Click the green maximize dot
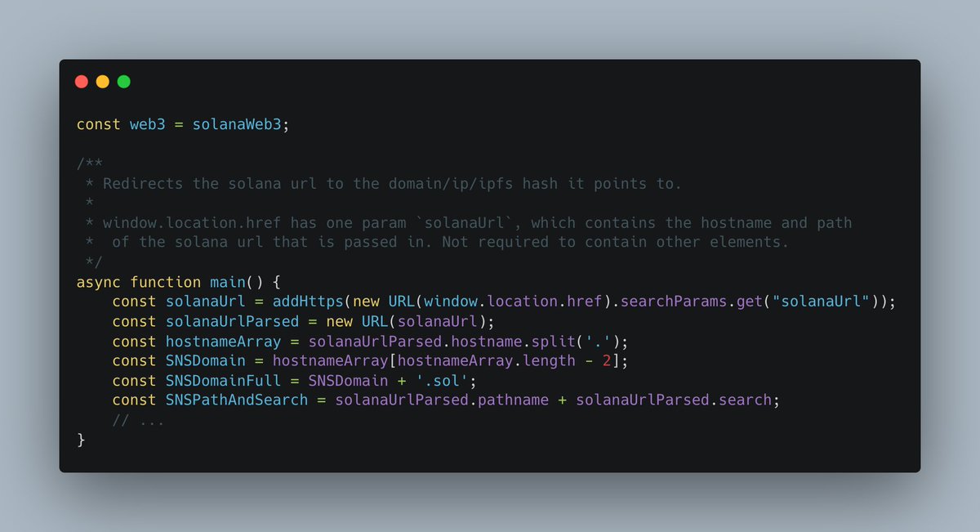 124,82
